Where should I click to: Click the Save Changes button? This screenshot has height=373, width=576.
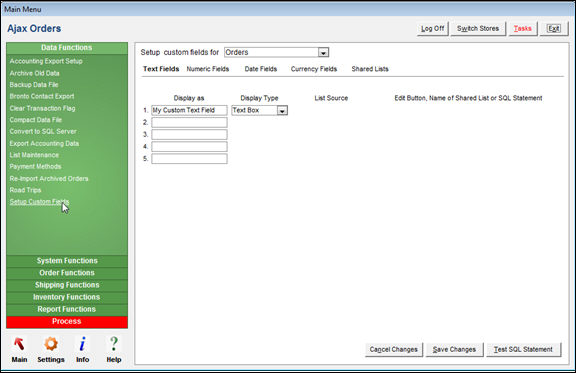click(x=454, y=349)
